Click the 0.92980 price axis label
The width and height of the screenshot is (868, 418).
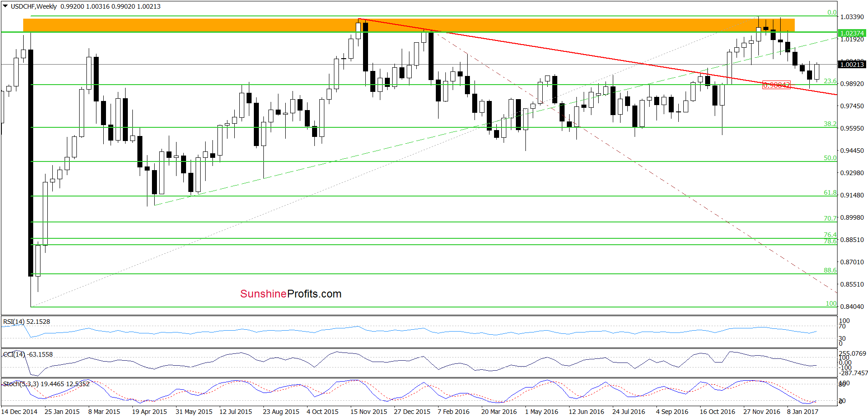[852, 173]
